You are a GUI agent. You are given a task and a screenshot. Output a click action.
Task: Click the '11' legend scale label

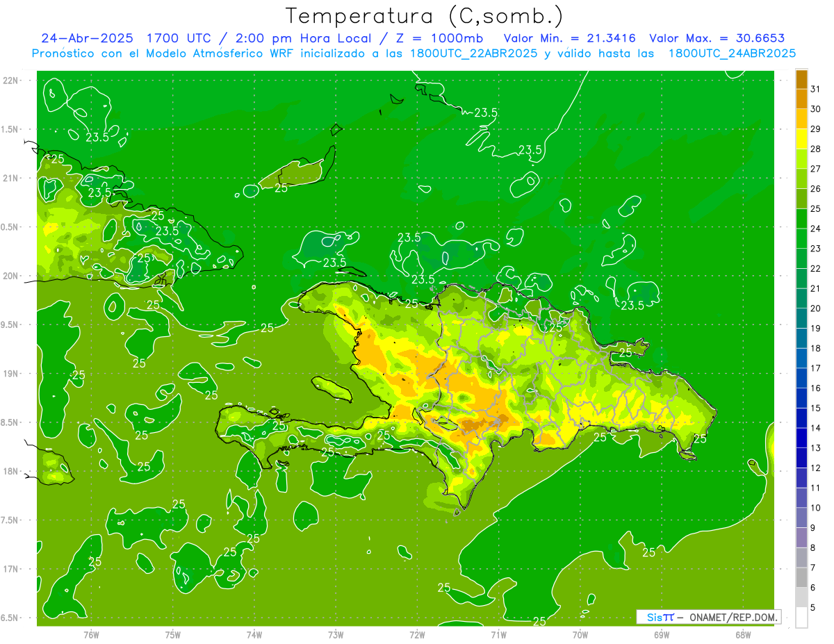coord(816,488)
